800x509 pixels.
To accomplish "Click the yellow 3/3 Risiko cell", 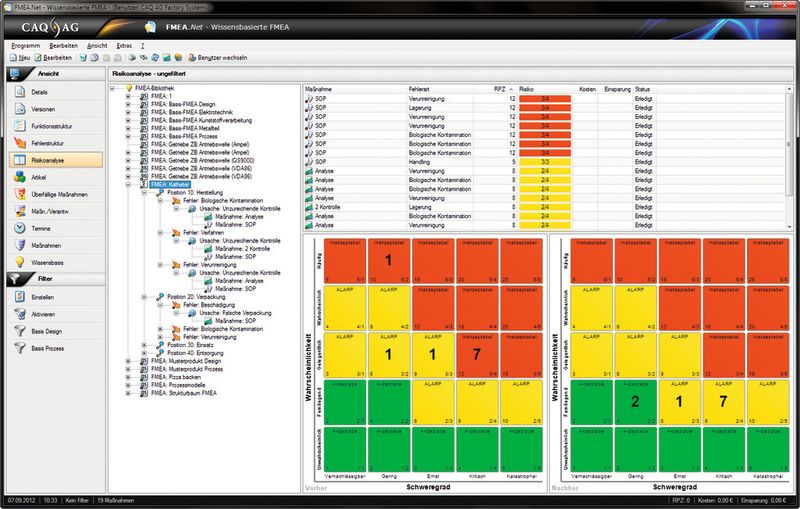I will tap(545, 162).
